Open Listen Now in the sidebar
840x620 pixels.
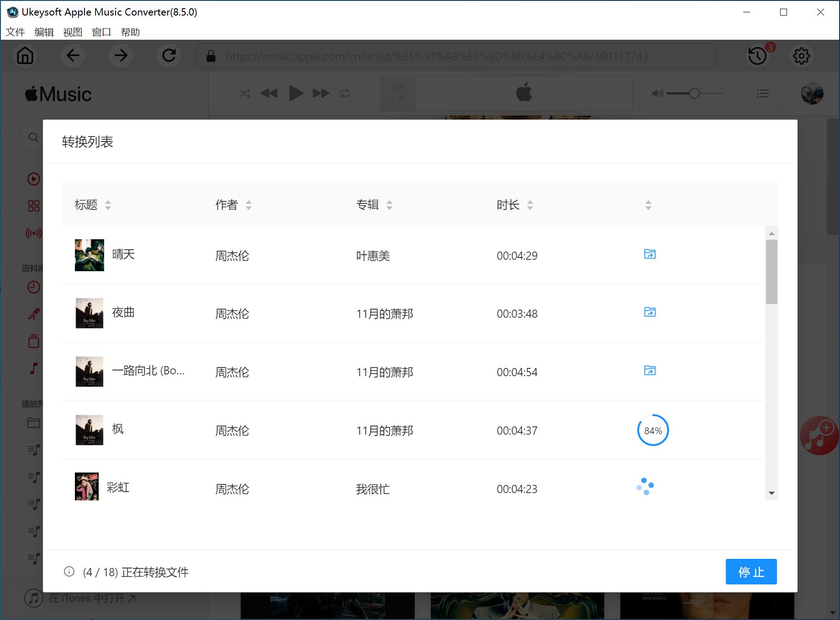click(34, 179)
